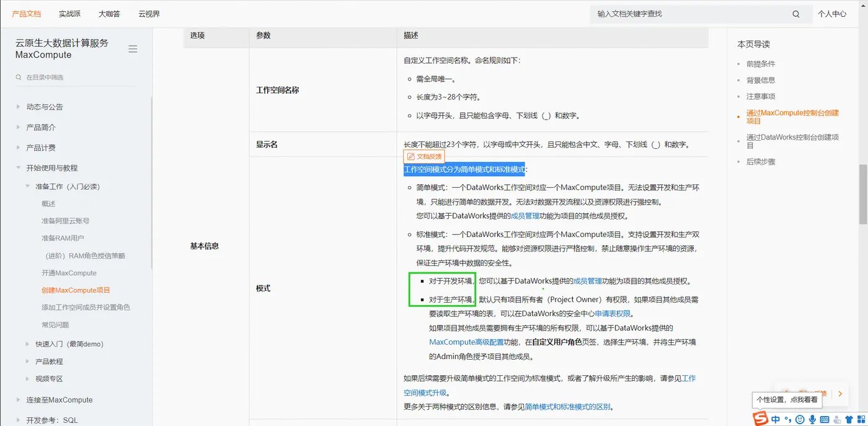The height and width of the screenshot is (426, 868).
Task: Expand the 产品计费 tree node
Action: pyautogui.click(x=19, y=148)
